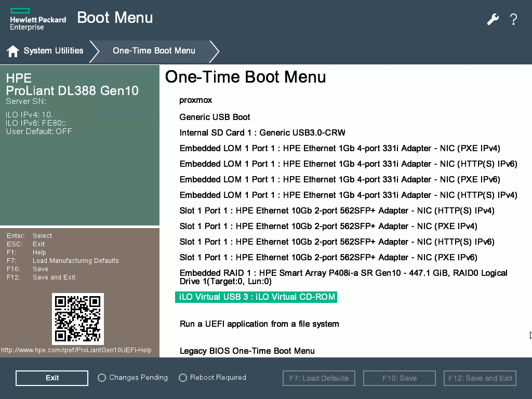This screenshot has width=532, height=399.
Task: Go to System Utilities breadcrumb
Action: [54, 50]
